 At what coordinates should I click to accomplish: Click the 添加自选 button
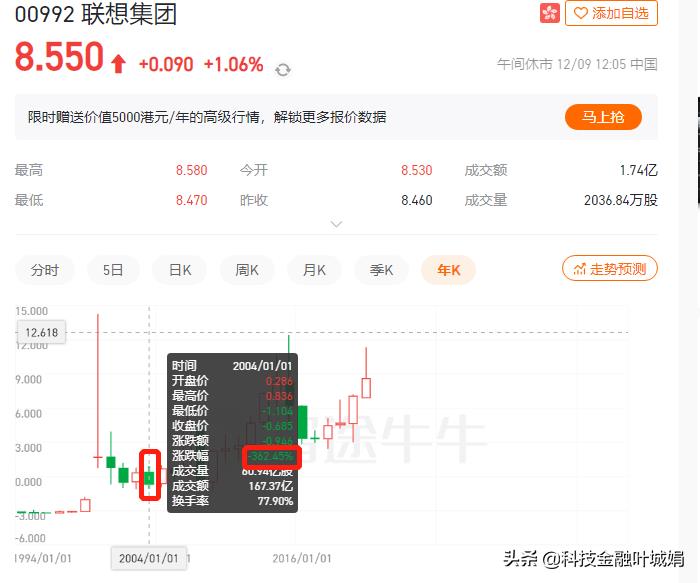tap(611, 13)
